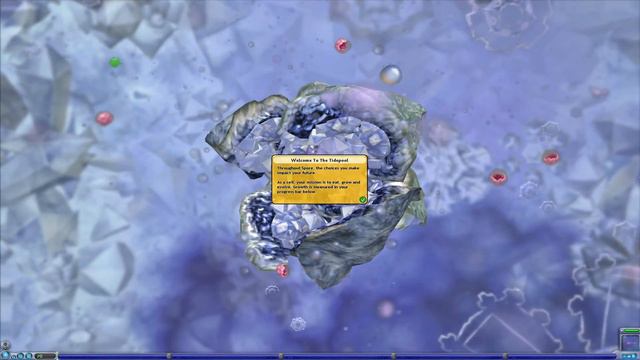Image resolution: width=640 pixels, height=360 pixels.
Task: Click the 'Welcome To The Tidepool' heading
Action: coord(320,160)
